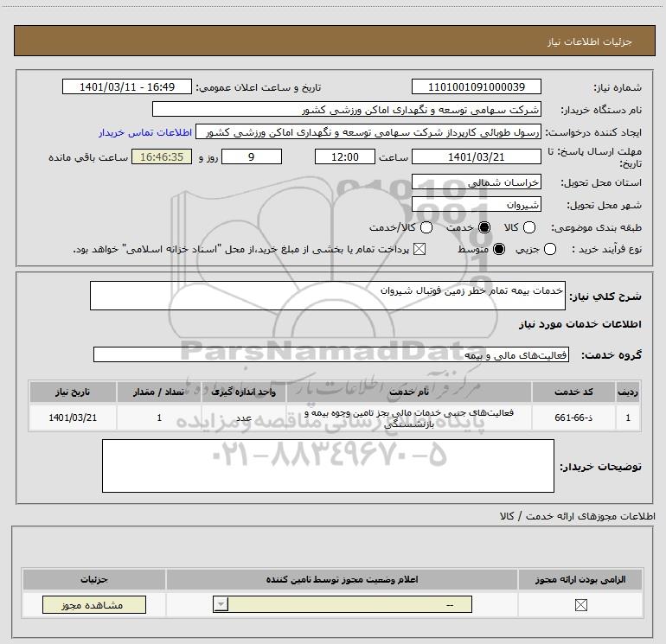Open the اعلام وضعیت مجوز dropdown arrow
666x644 pixels.
pyautogui.click(x=221, y=604)
